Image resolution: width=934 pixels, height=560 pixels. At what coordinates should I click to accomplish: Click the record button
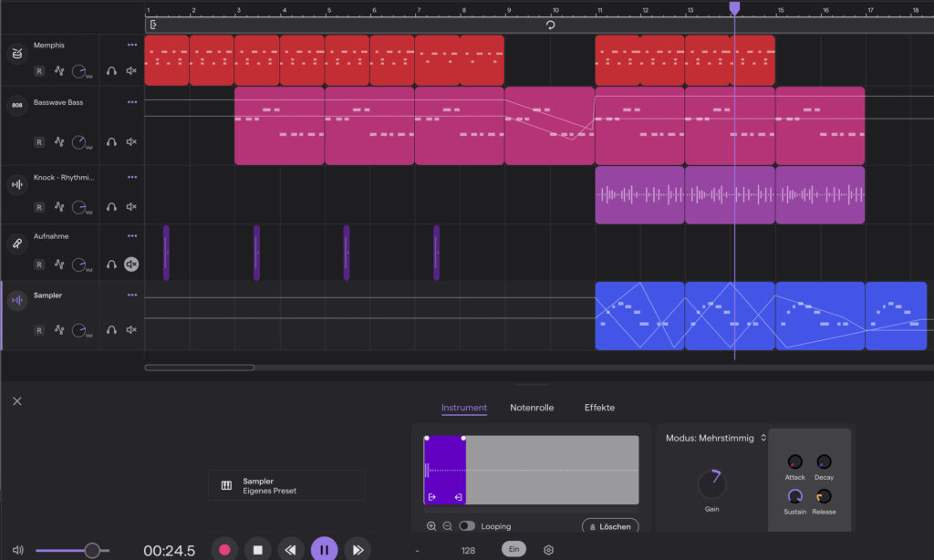coord(224,550)
